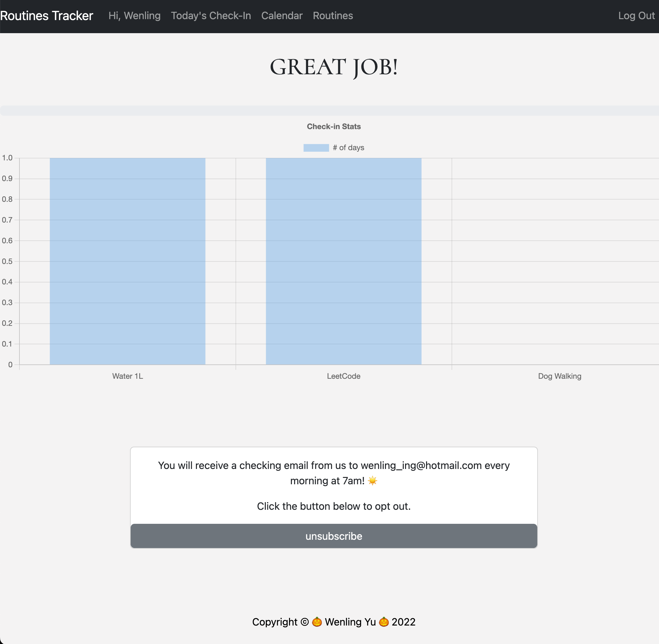Click Log Out in the top right
The height and width of the screenshot is (644, 659).
point(637,16)
